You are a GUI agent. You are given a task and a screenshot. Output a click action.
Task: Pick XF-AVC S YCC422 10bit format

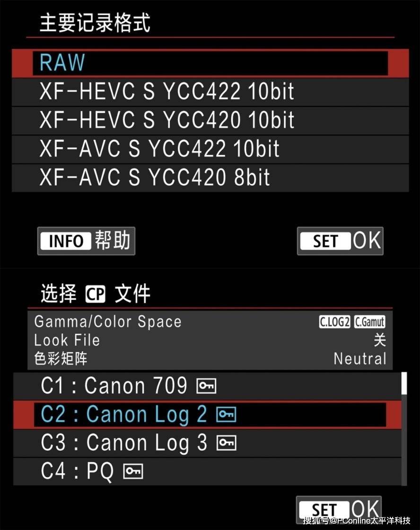click(x=210, y=149)
